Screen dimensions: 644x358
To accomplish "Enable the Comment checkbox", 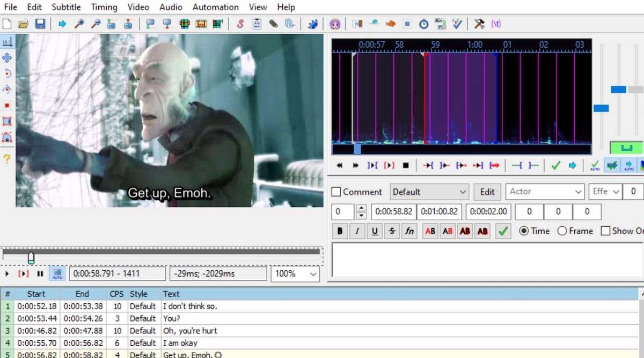I will (336, 192).
